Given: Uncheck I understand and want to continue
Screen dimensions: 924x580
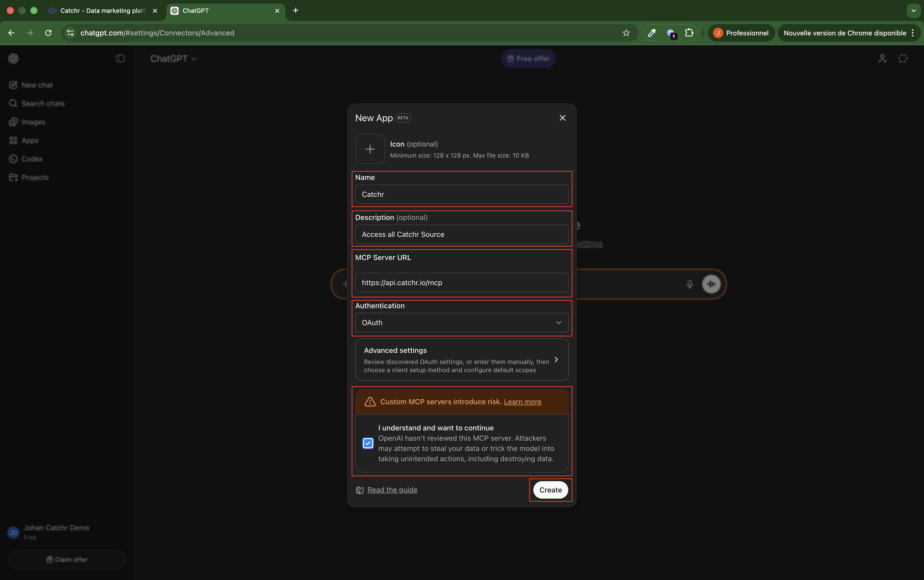Looking at the screenshot, I should click(x=368, y=443).
